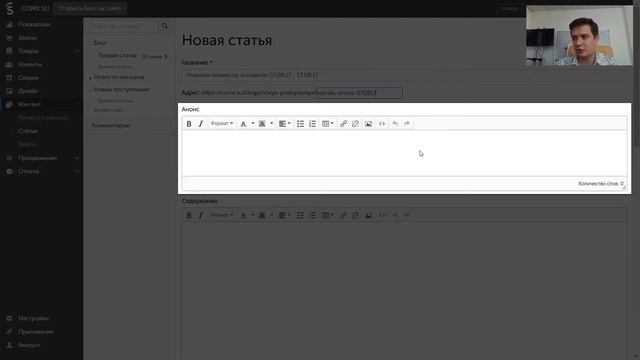Open Меню и страницы submenu item
This screenshot has height=360, width=640.
coord(43,118)
